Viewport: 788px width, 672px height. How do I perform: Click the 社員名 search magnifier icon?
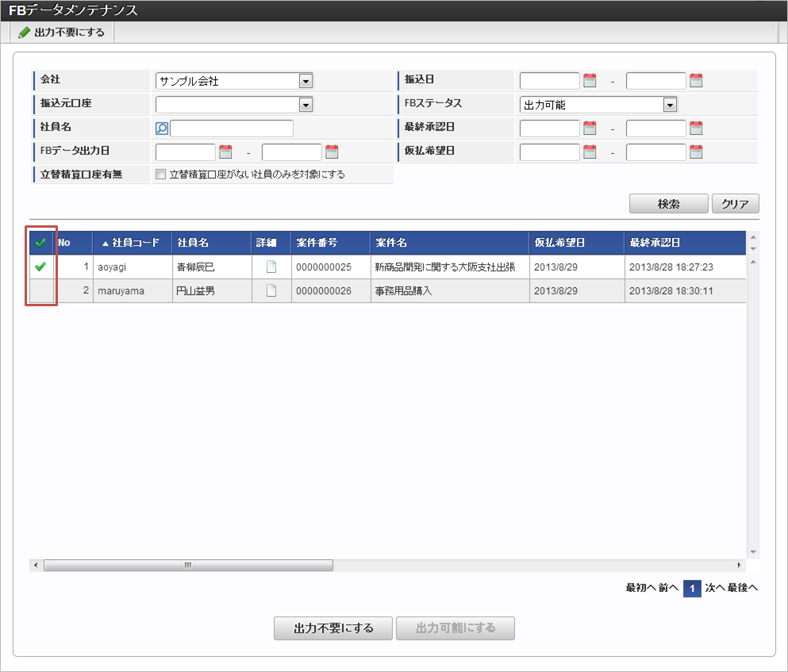162,129
